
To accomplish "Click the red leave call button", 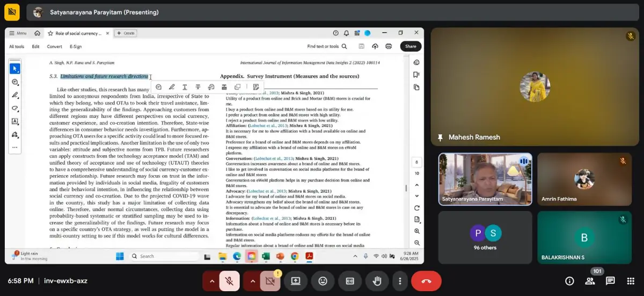I will 426,280.
